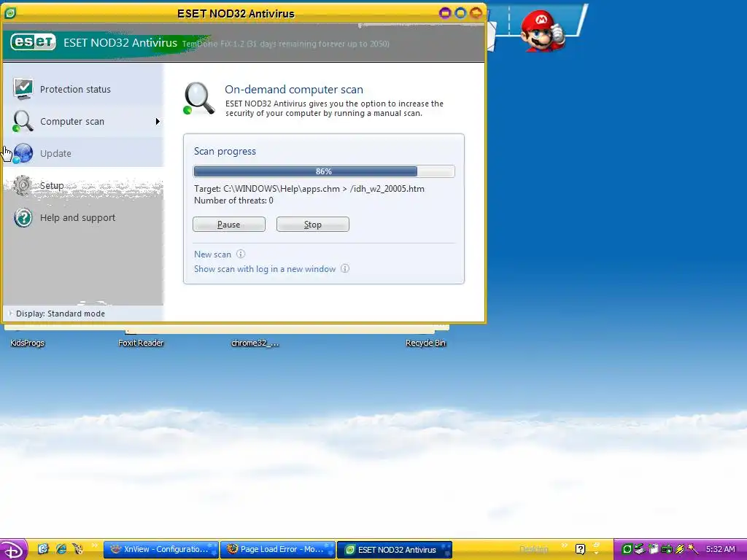The height and width of the screenshot is (560, 747).
Task: Select the KidsProgs desktop icon label
Action: click(27, 343)
